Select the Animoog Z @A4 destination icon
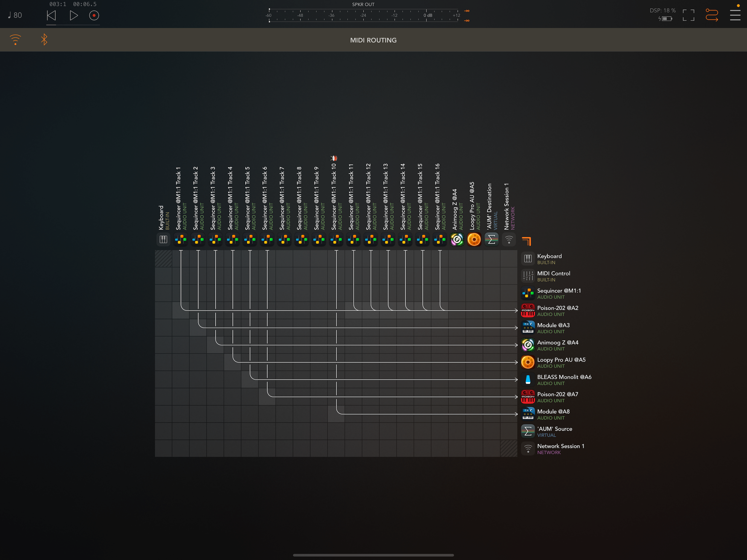Screen dimensions: 747x560 (x=527, y=345)
